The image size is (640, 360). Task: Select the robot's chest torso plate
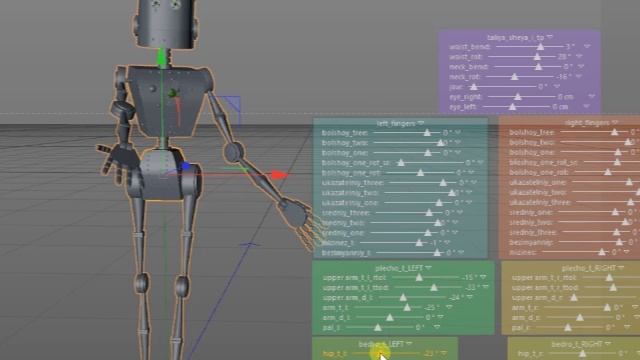tap(169, 100)
